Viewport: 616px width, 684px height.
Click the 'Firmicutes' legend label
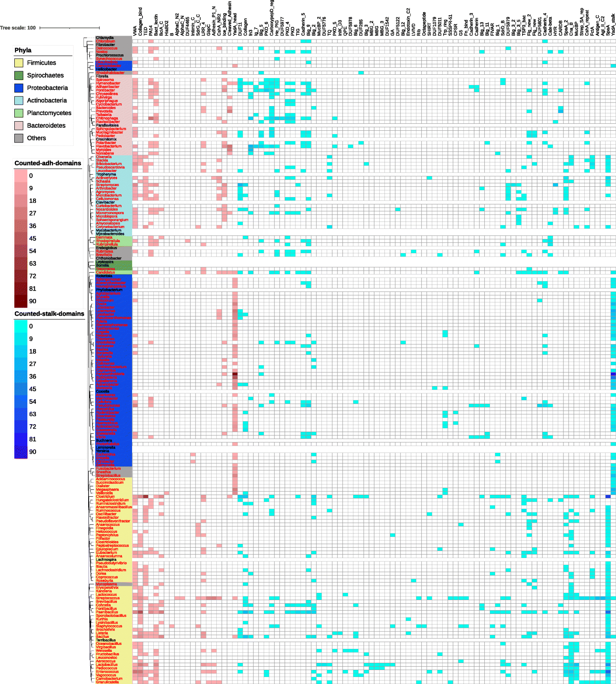pyautogui.click(x=41, y=63)
